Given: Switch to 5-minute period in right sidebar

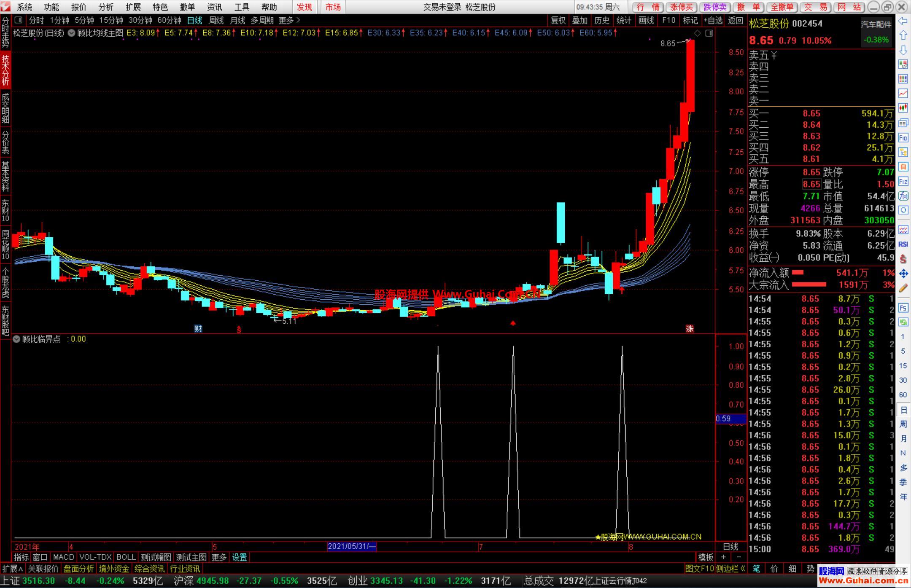Looking at the screenshot, I should (x=903, y=351).
